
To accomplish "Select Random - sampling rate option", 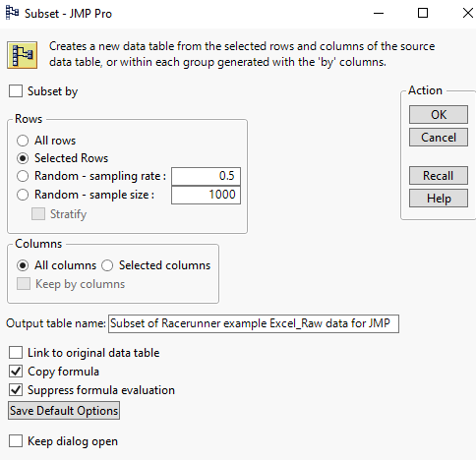I will (23, 176).
